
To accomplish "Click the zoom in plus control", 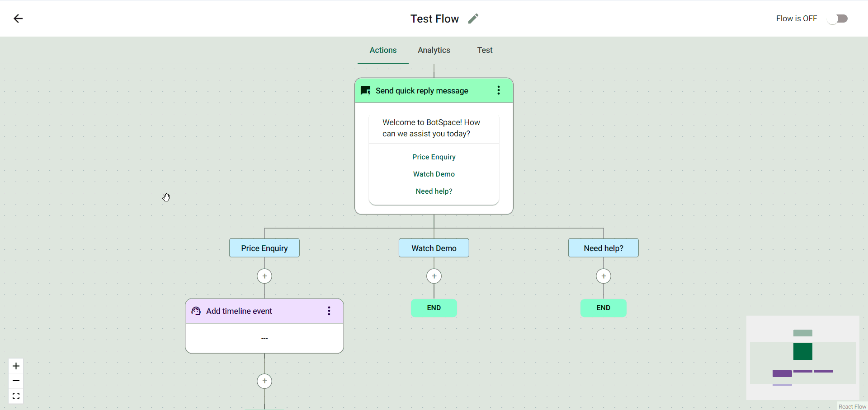I will click(x=16, y=366).
